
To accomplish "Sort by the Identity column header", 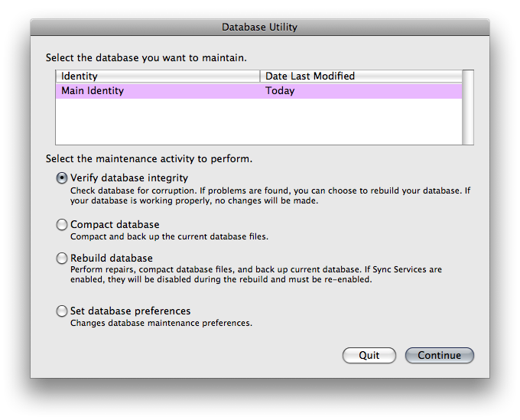I will pos(158,77).
